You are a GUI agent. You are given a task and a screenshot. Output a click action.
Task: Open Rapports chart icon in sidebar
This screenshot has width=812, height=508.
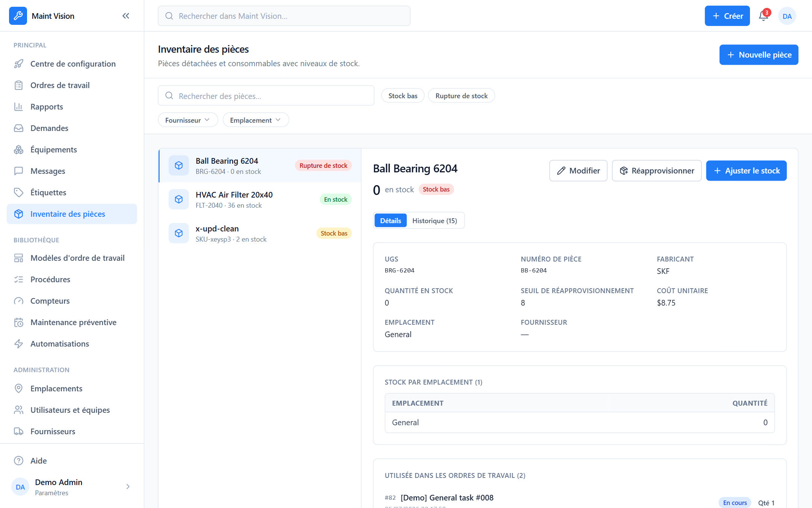pyautogui.click(x=19, y=107)
